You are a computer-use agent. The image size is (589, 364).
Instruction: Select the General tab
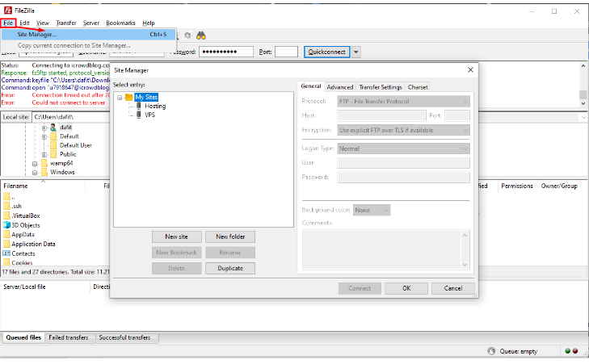click(311, 86)
